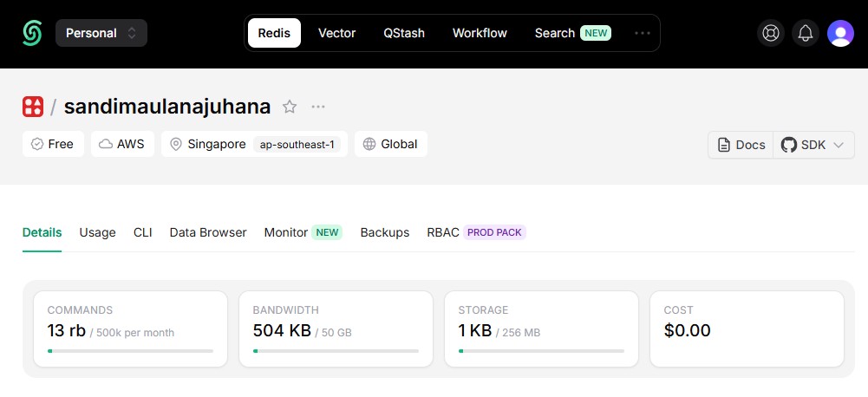Click the Commands usage progress bar
The height and width of the screenshot is (397, 868).
(x=130, y=351)
